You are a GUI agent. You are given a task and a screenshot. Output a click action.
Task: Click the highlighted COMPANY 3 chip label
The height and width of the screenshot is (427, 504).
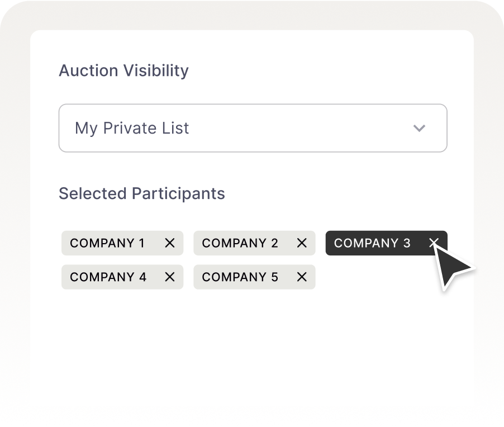[x=372, y=243]
